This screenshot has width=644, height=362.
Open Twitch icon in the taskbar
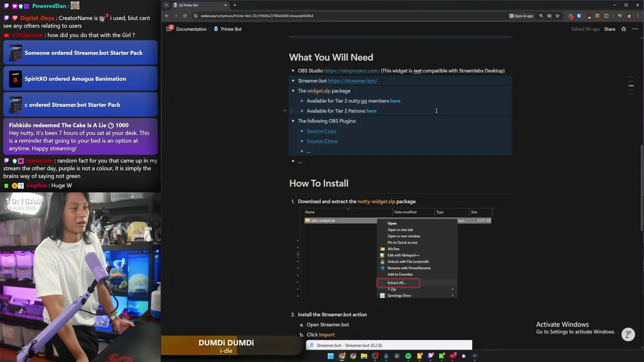pos(431,356)
